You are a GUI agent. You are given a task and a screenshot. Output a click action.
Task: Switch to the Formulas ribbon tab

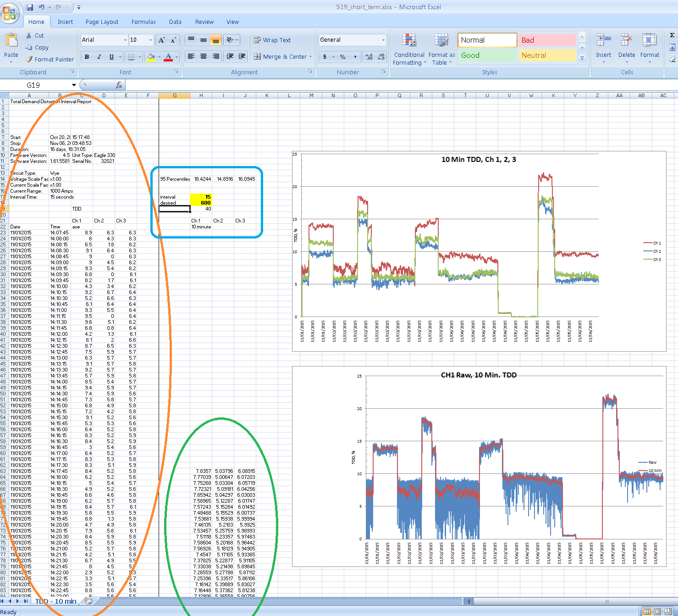[x=143, y=22]
